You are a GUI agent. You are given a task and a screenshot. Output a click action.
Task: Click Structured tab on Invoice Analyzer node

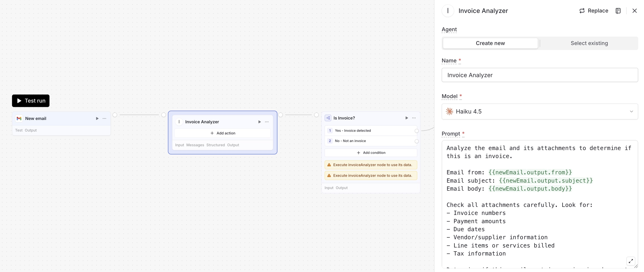click(x=215, y=145)
